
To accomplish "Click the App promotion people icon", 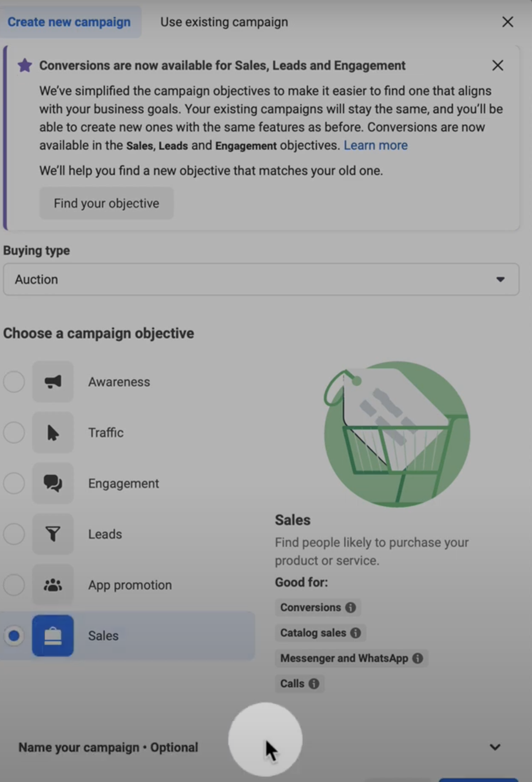I will point(53,585).
